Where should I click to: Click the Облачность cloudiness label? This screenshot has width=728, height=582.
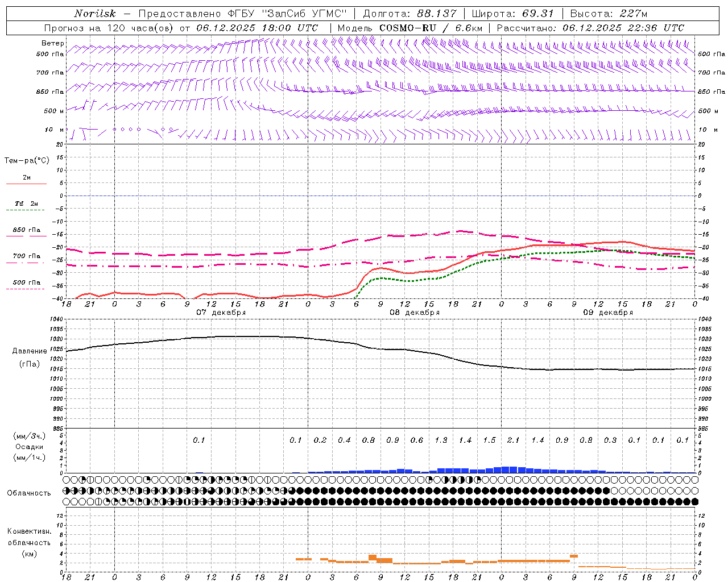tap(29, 493)
